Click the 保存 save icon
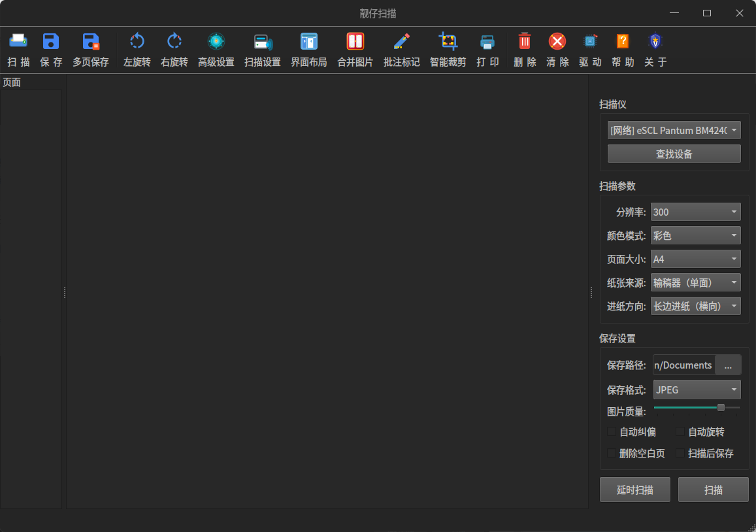 click(51, 50)
